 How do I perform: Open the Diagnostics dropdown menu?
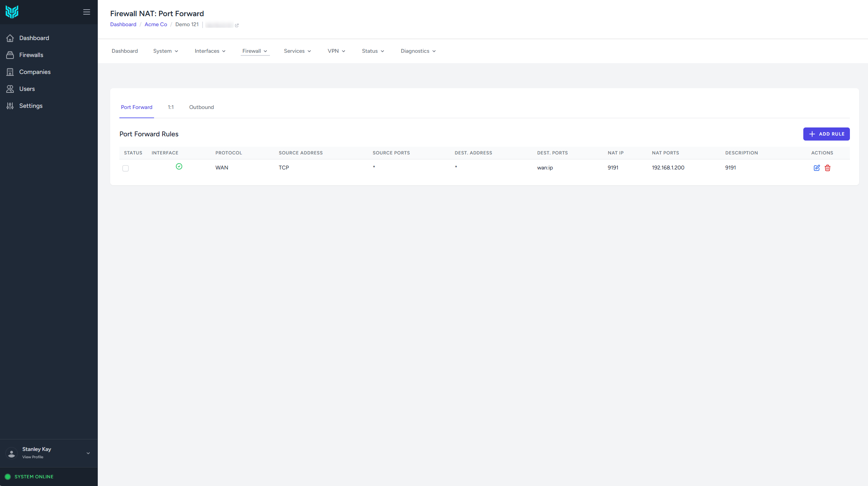point(418,51)
